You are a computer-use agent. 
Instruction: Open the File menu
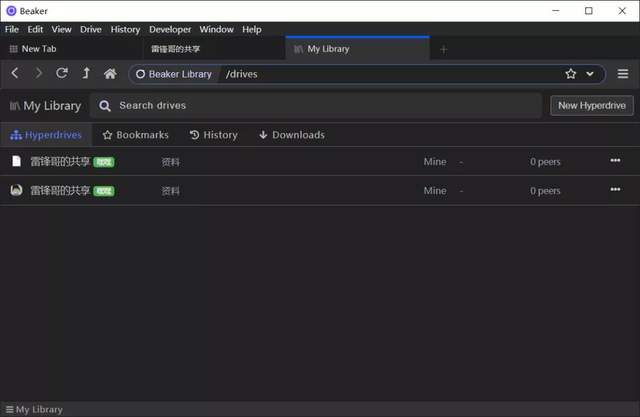tap(12, 29)
